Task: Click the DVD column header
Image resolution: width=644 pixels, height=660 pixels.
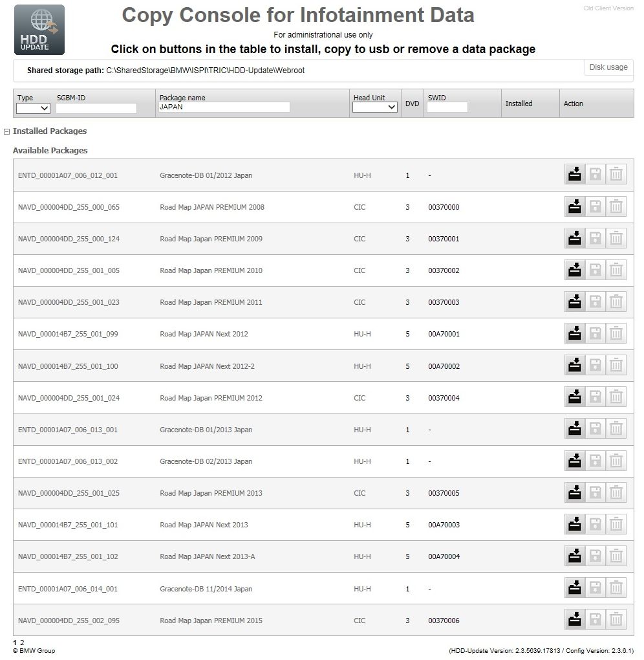Action: pyautogui.click(x=413, y=104)
